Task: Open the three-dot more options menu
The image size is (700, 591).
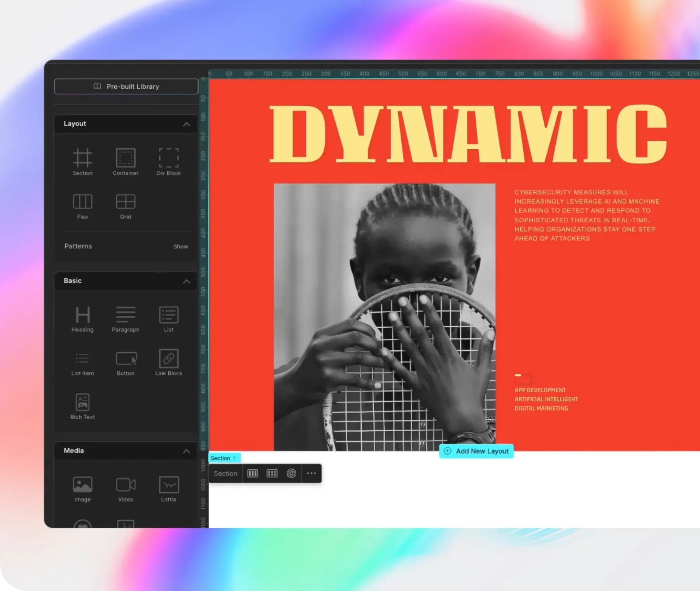Action: 311,473
